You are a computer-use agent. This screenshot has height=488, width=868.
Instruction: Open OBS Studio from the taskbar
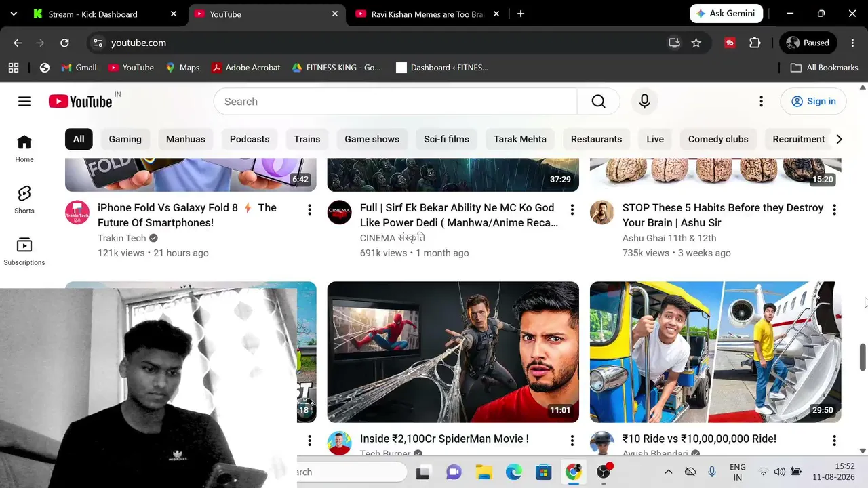604,472
